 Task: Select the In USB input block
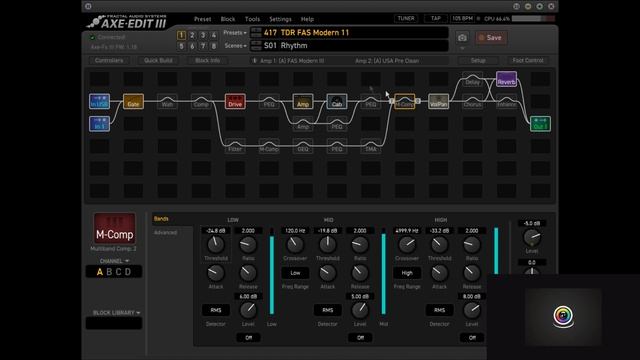(99, 101)
